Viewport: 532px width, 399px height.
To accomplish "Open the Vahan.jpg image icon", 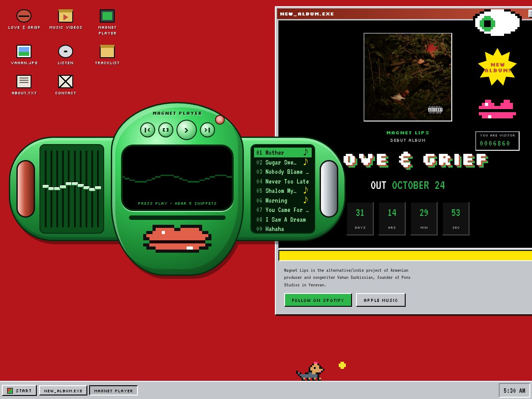I will pos(24,55).
